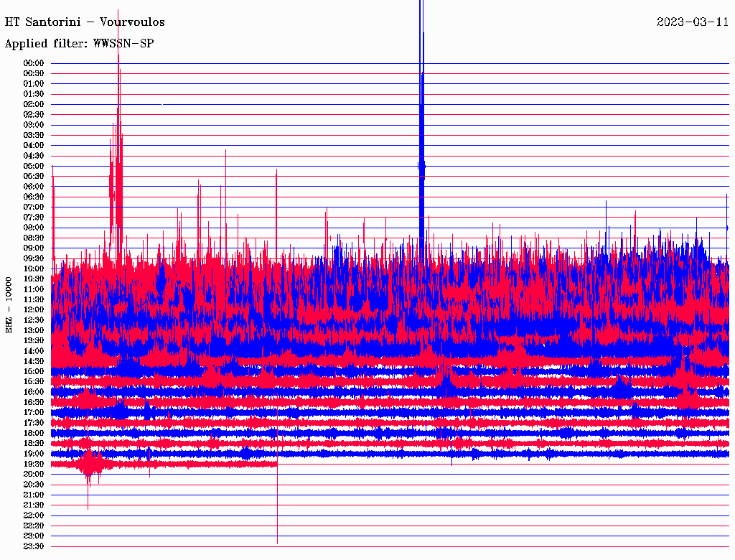The width and height of the screenshot is (735, 560).
Task: Click the 09:00 time label
Action: [x=34, y=248]
